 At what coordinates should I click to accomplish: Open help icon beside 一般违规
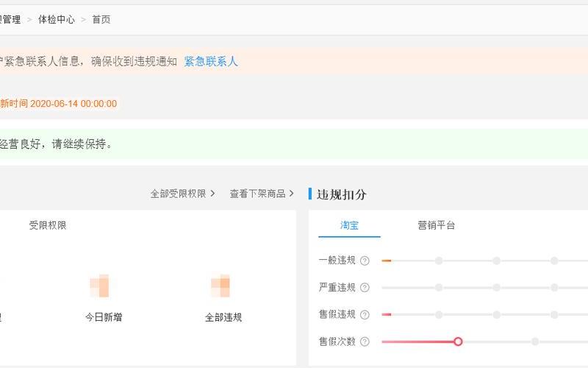tap(365, 261)
